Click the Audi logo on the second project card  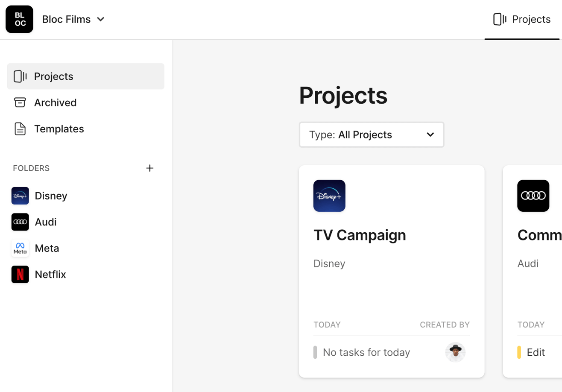pos(533,196)
